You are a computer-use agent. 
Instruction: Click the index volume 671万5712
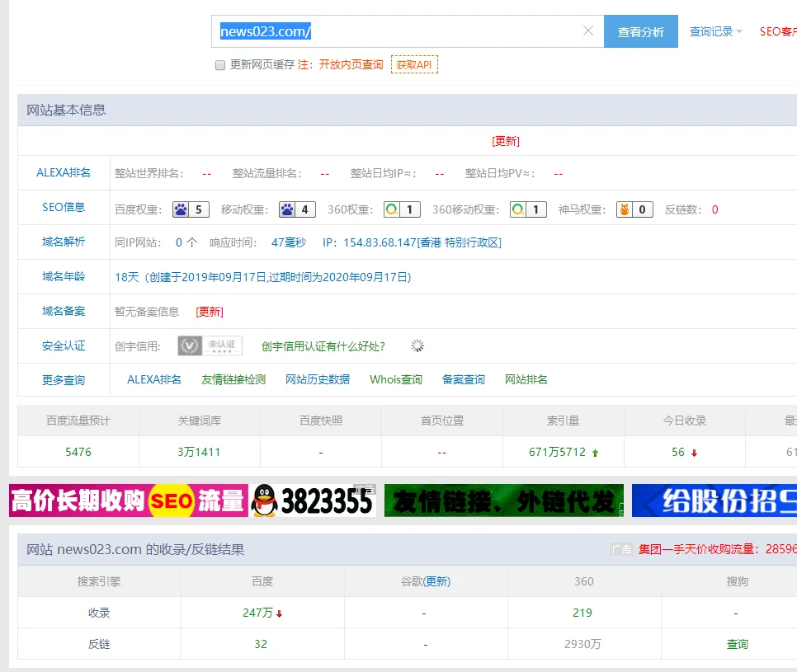pyautogui.click(x=557, y=452)
